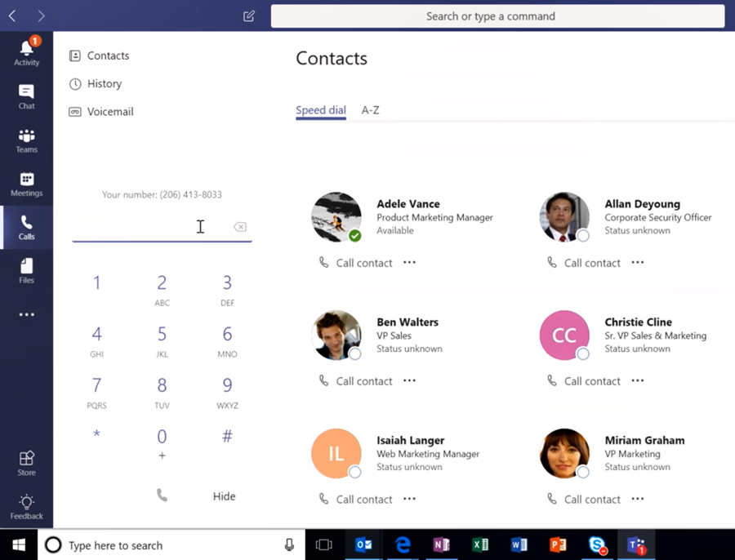Image resolution: width=735 pixels, height=560 pixels.
Task: Open more apps ellipsis in sidebar
Action: point(27,314)
